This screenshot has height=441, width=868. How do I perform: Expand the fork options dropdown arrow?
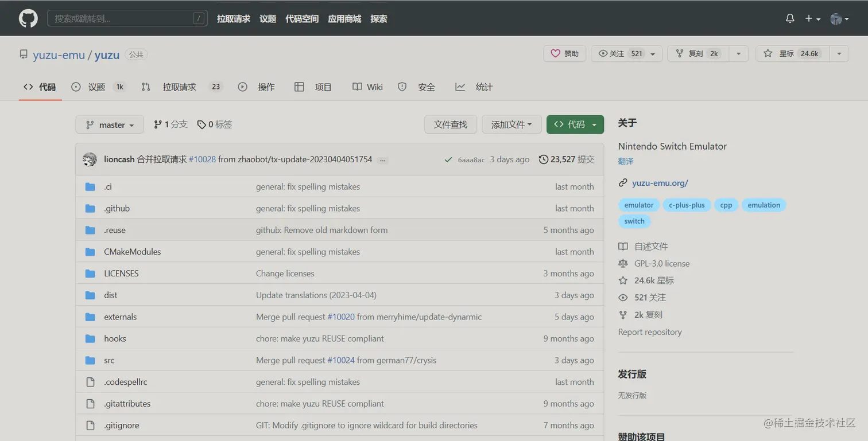coord(739,53)
